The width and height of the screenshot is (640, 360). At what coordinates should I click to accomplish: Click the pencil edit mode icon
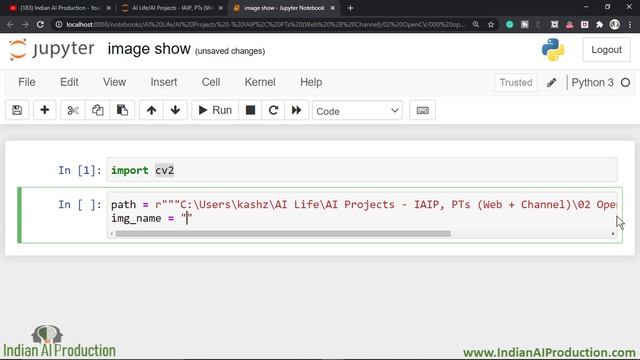(x=551, y=82)
